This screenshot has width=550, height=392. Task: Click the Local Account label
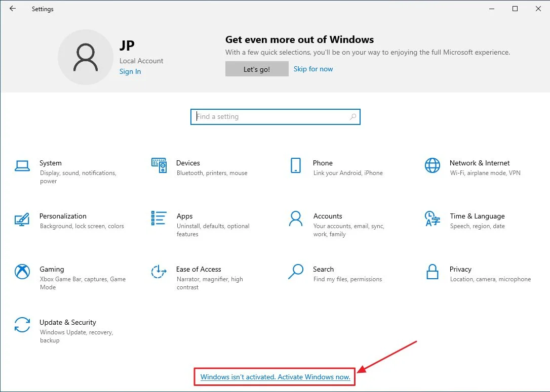(141, 61)
